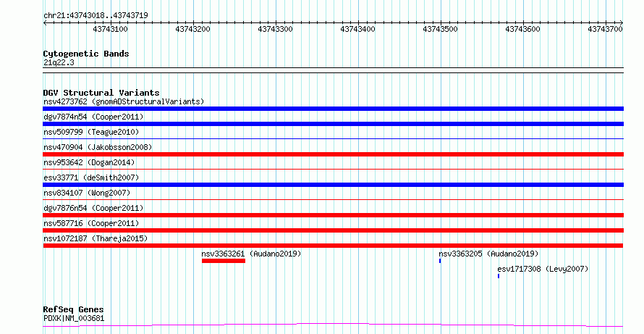Select the short red nsv3363261 bar
The height and width of the screenshot is (334, 644).
click(224, 261)
